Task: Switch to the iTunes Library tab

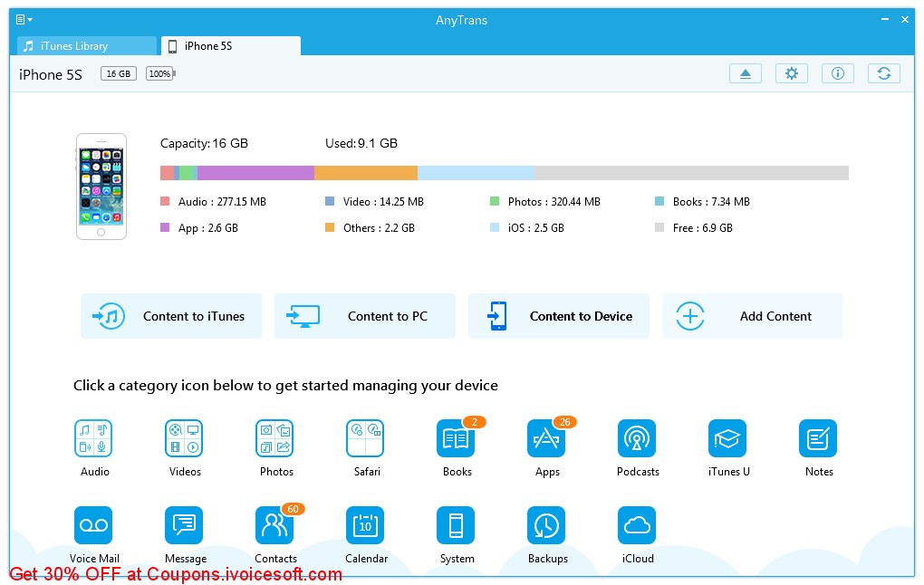Action: tap(87, 46)
